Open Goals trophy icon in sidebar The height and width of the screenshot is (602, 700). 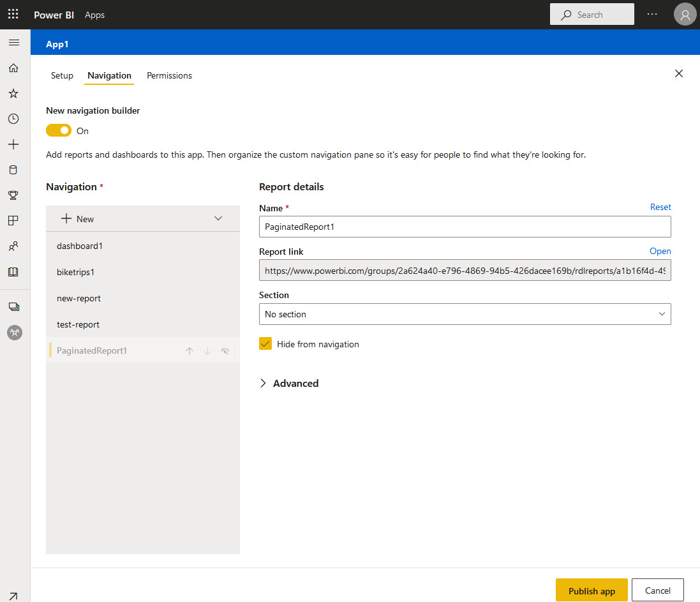coord(13,195)
